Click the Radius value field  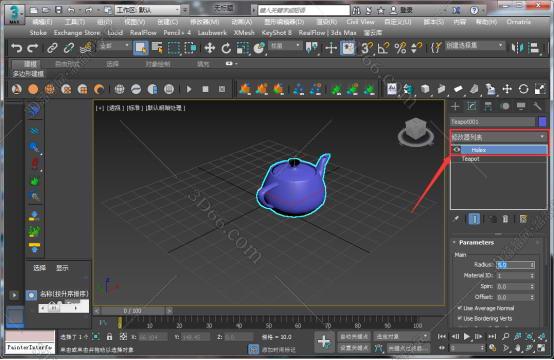(512, 265)
